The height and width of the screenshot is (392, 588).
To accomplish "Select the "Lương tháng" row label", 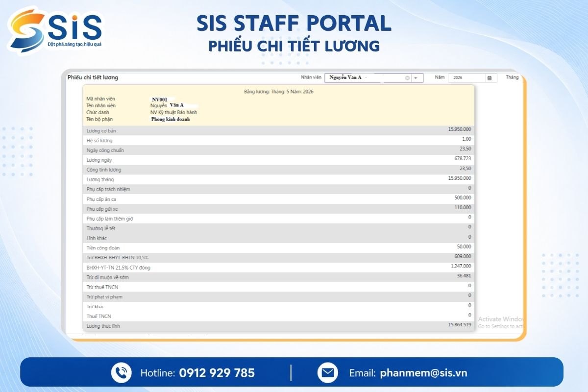I will [x=100, y=180].
